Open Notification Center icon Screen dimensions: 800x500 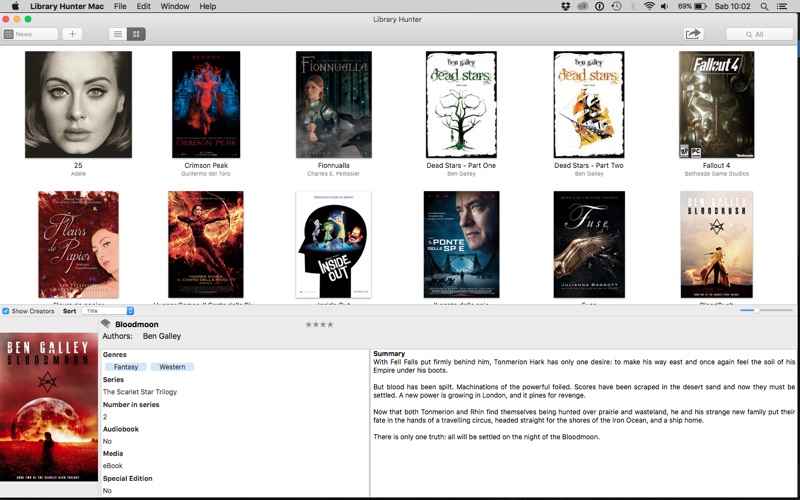click(x=782, y=6)
